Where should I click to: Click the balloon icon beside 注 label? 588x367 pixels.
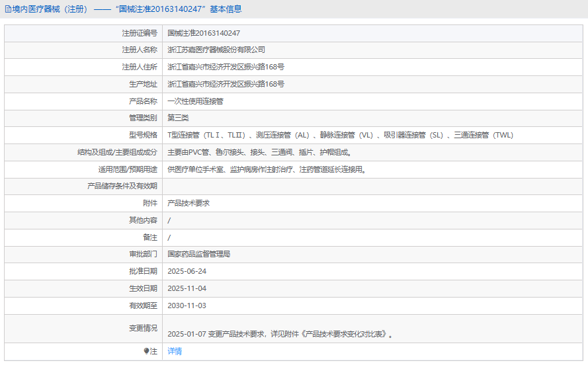pos(146,351)
